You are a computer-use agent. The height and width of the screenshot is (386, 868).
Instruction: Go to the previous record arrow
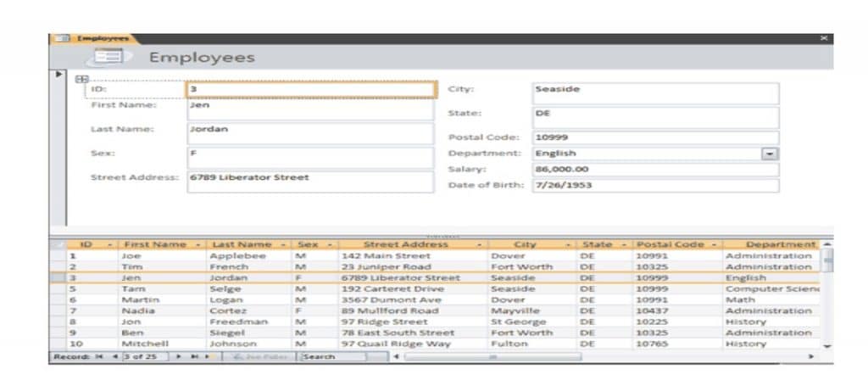tap(115, 356)
